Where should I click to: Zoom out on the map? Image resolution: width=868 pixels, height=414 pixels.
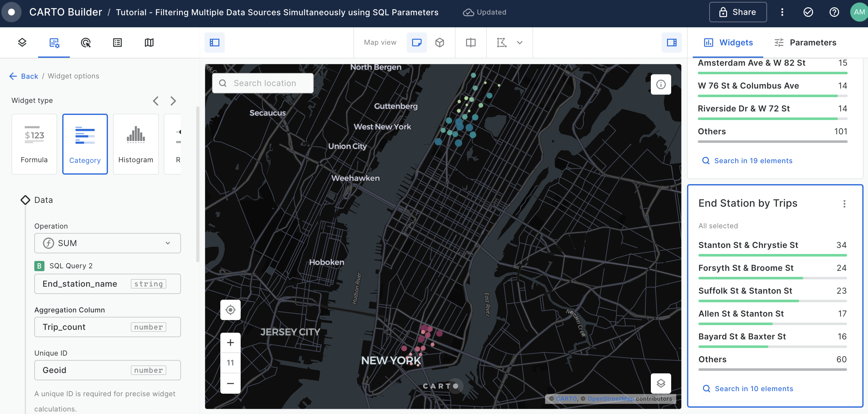pyautogui.click(x=230, y=383)
